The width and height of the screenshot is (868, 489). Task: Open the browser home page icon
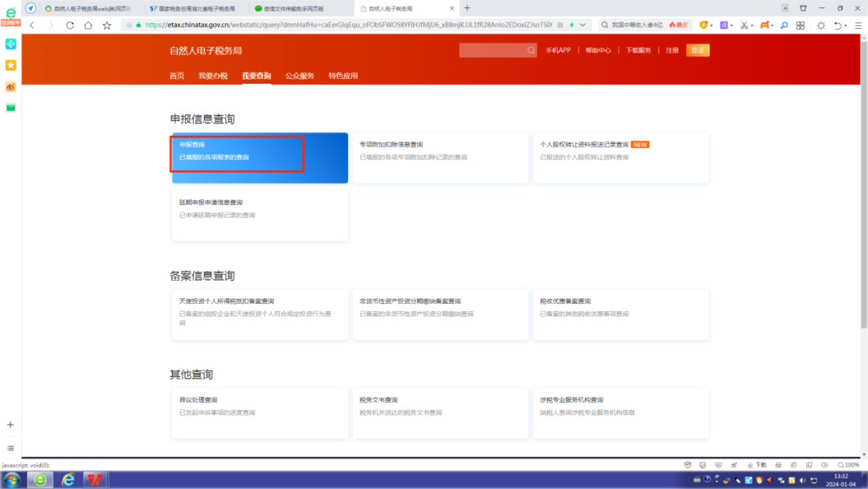tap(88, 25)
